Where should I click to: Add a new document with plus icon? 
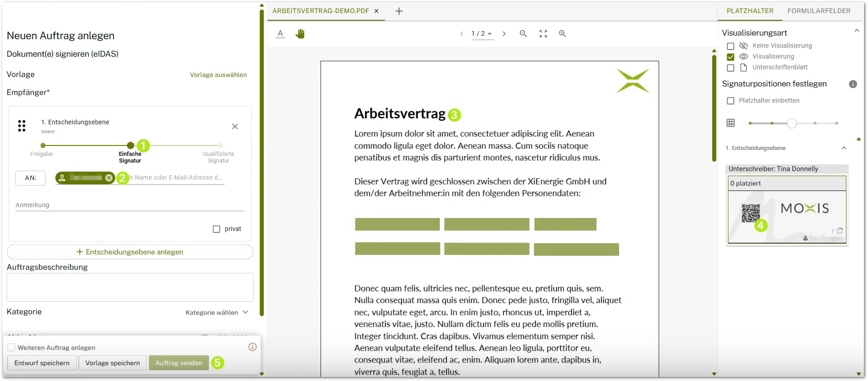(x=399, y=11)
